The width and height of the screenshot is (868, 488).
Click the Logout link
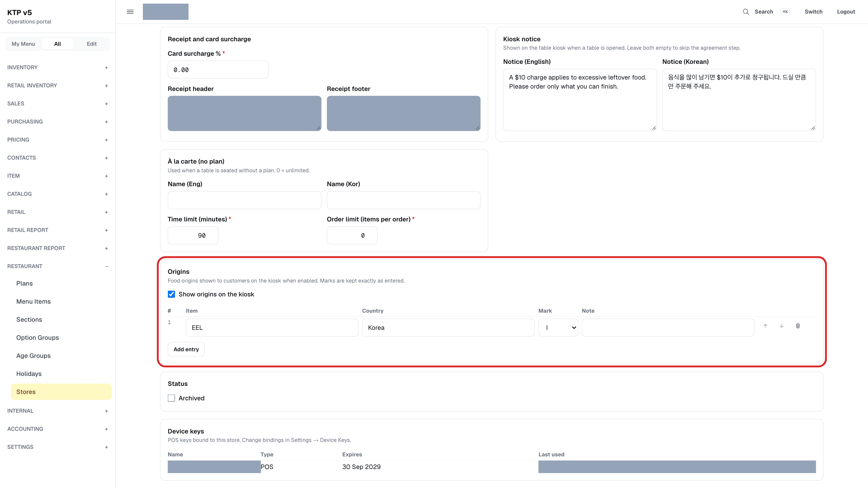[846, 12]
